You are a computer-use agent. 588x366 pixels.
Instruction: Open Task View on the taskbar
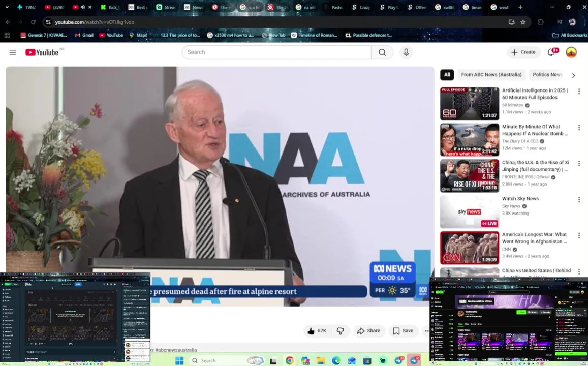(273, 360)
